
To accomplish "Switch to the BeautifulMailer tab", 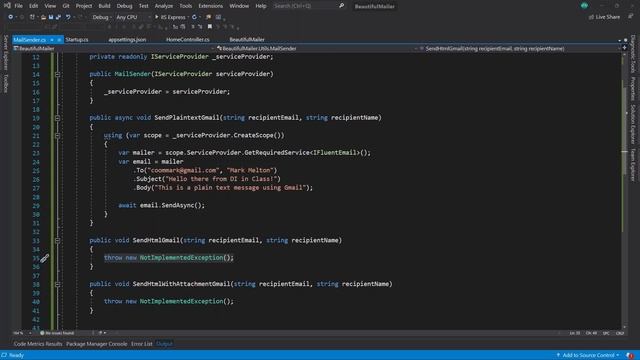I will [247, 40].
